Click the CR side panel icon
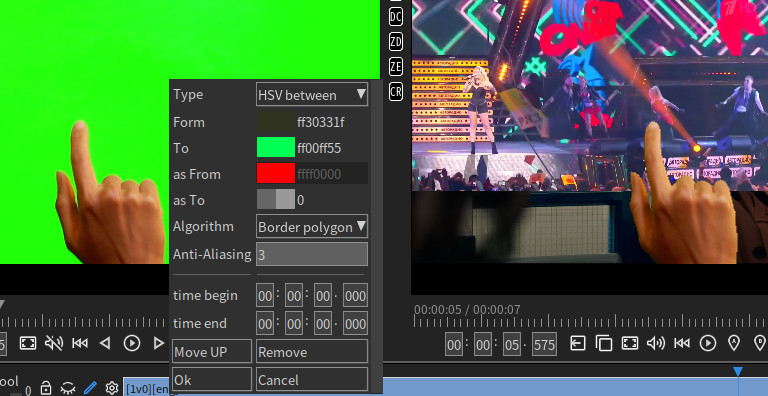The width and height of the screenshot is (768, 396). 396,92
